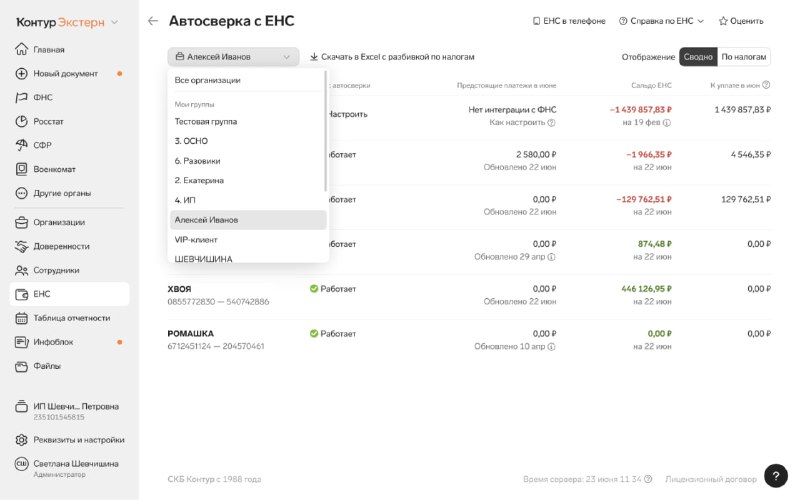
Task: Switch display to Сводно
Action: (698, 57)
